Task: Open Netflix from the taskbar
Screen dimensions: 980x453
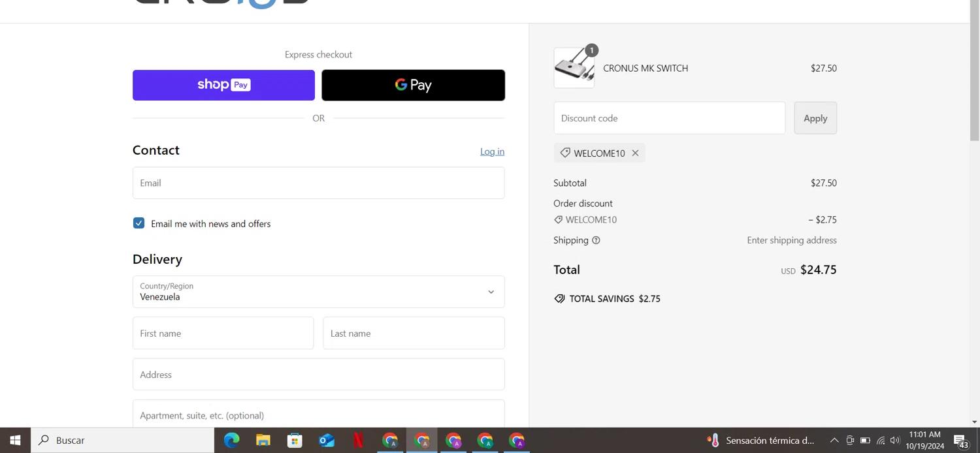Action: [x=359, y=440]
